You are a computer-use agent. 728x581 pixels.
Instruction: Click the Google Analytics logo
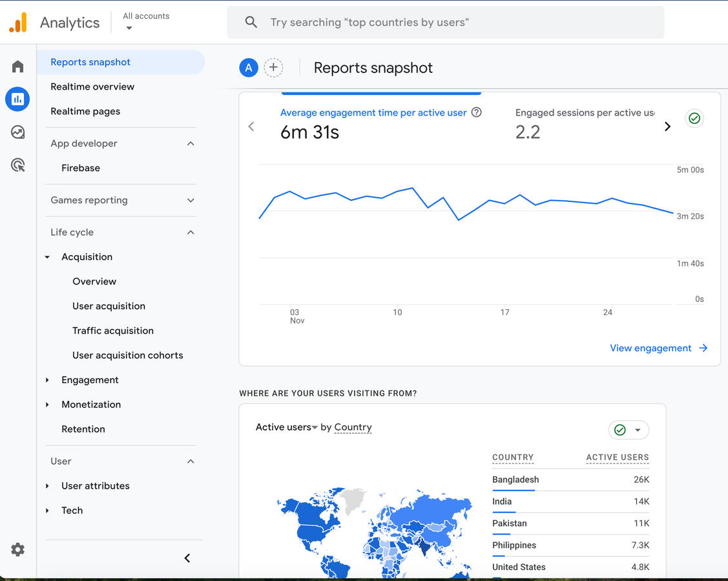(18, 21)
